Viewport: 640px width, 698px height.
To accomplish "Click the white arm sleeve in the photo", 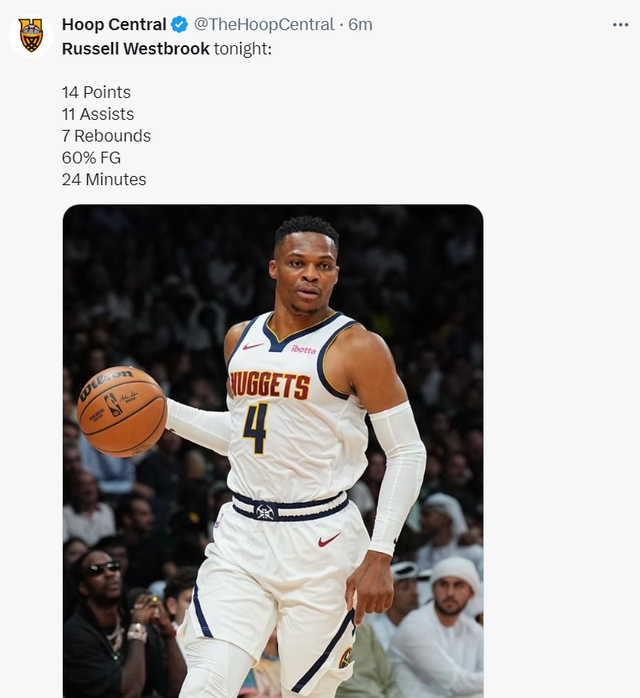I will point(397,477).
